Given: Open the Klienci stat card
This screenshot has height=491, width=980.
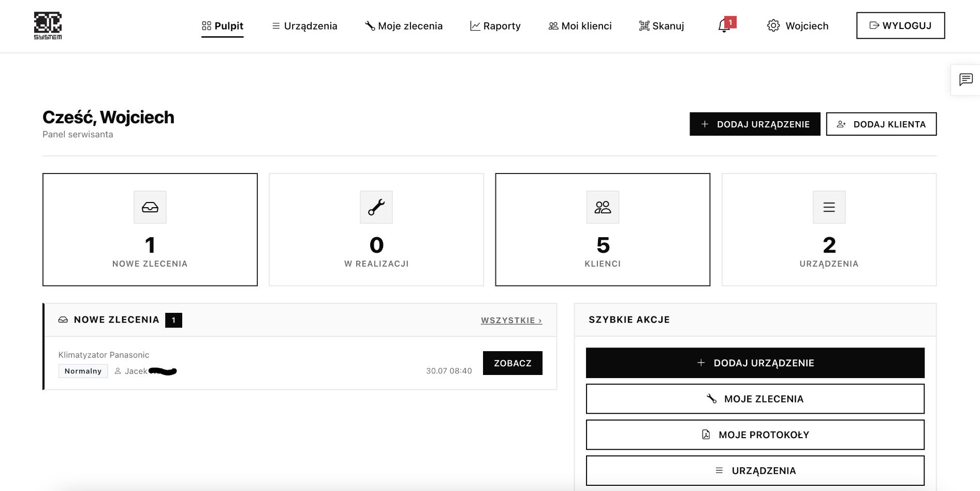Looking at the screenshot, I should pos(603,229).
